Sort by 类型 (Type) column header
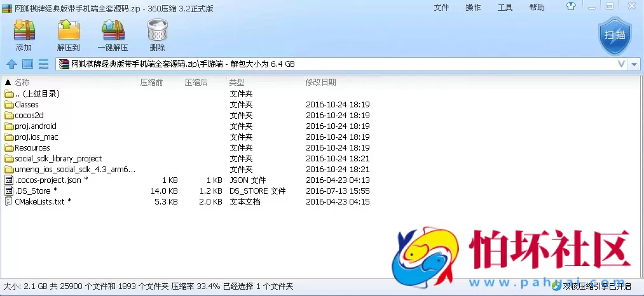This screenshot has height=296, width=644. (236, 83)
